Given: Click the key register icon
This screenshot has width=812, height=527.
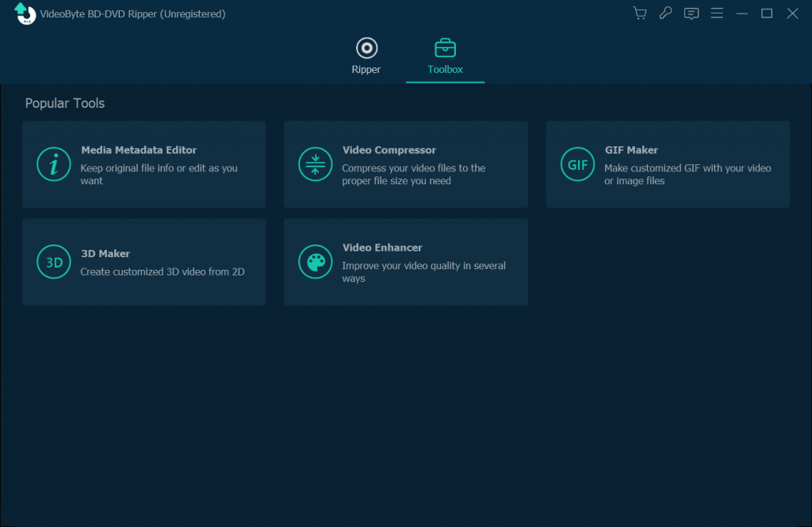Looking at the screenshot, I should 665,13.
